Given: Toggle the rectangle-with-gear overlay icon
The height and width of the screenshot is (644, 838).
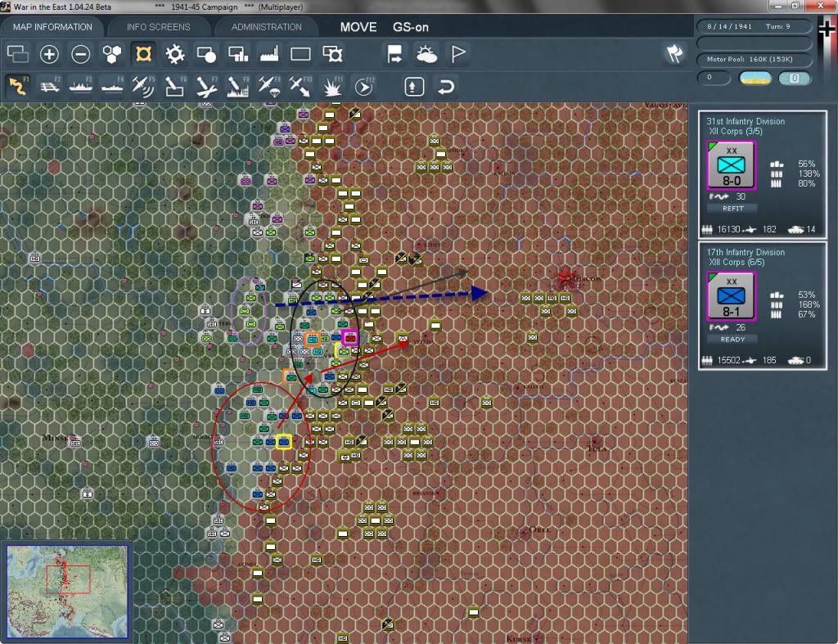Looking at the screenshot, I should (332, 54).
